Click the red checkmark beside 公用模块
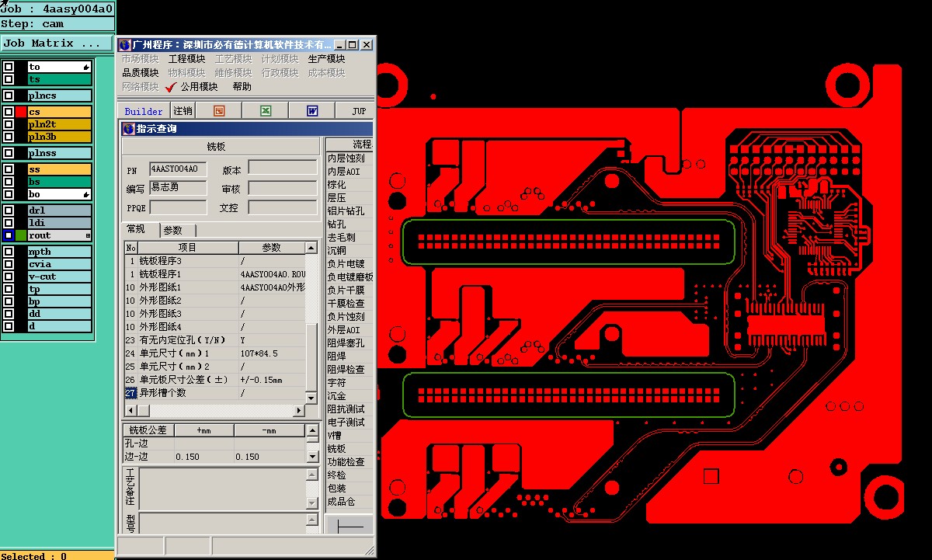This screenshot has height=560, width=932. (x=170, y=87)
